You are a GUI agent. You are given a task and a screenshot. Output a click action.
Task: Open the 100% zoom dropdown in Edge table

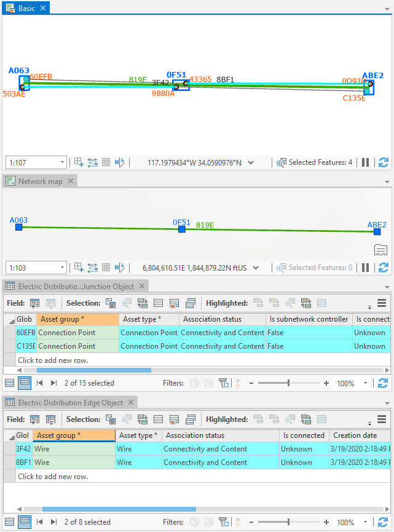tap(366, 522)
